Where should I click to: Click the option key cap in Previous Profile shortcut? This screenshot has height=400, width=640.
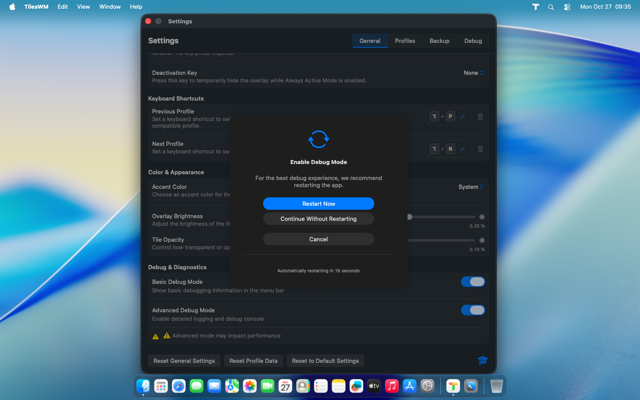click(434, 117)
